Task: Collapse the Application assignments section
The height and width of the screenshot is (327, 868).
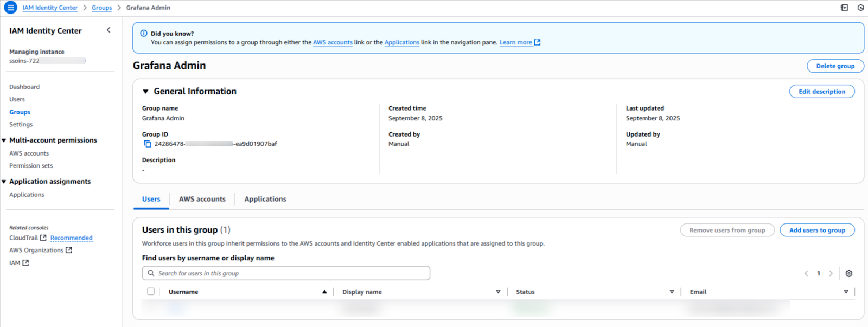Action: pyautogui.click(x=4, y=182)
